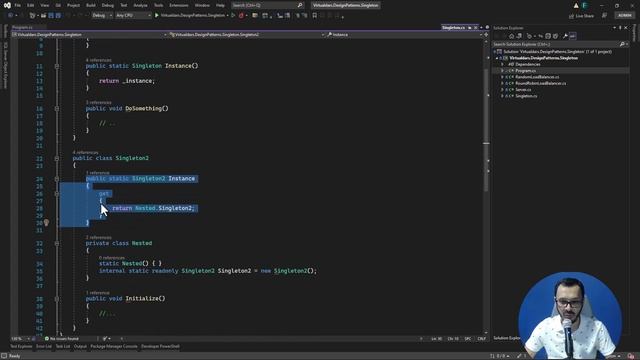Toggle Preview Selected Items in Solution Explorer
640x360 pixels.
point(573,36)
